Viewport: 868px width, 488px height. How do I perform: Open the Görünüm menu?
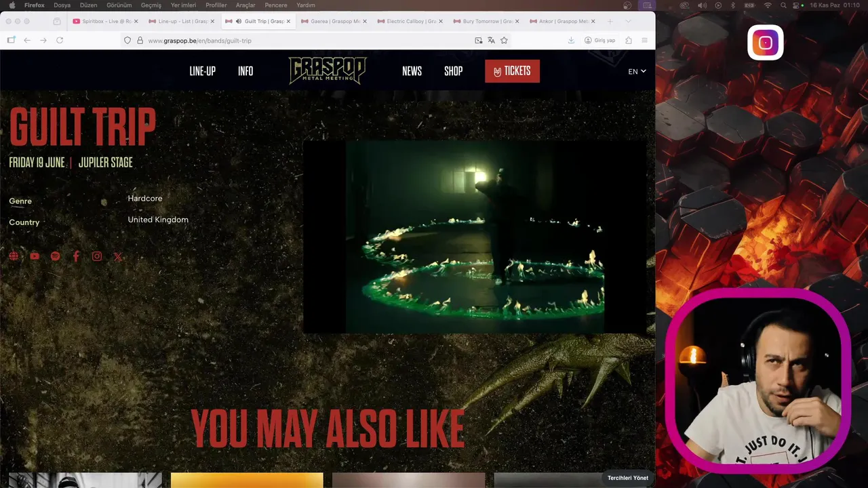(x=120, y=5)
